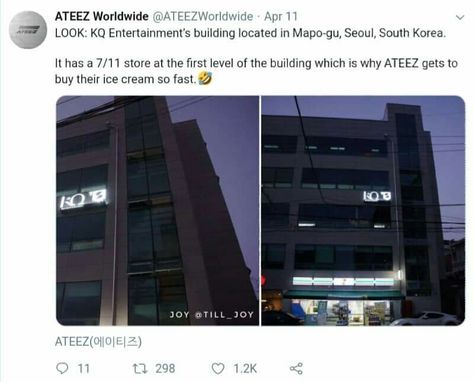This screenshot has height=382, width=474.
Task: View the left KQ building photo
Action: click(x=157, y=211)
